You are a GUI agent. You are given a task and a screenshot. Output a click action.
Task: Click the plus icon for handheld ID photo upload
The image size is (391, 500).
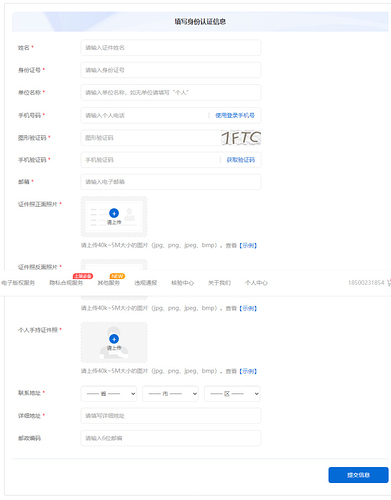pos(114,339)
